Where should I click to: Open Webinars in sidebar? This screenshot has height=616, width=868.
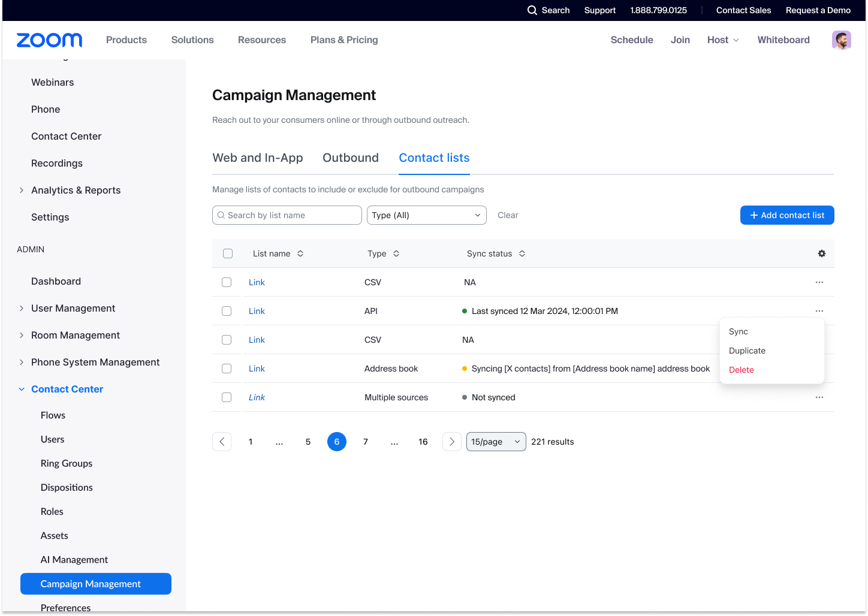[x=53, y=82]
